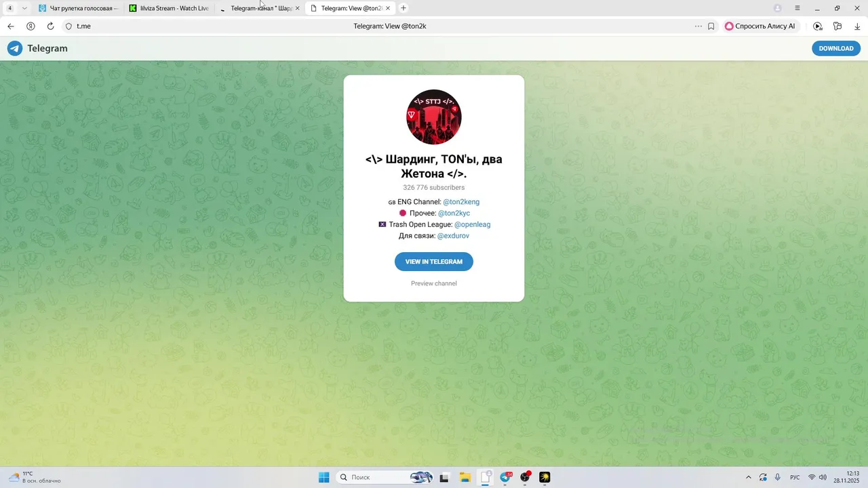
Task: Open the weather widget 11°C
Action: pyautogui.click(x=35, y=477)
